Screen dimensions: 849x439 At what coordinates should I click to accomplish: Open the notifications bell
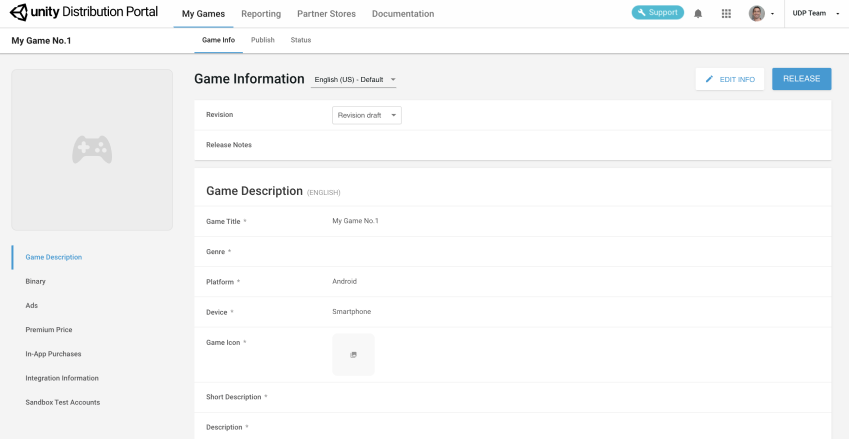coord(698,14)
